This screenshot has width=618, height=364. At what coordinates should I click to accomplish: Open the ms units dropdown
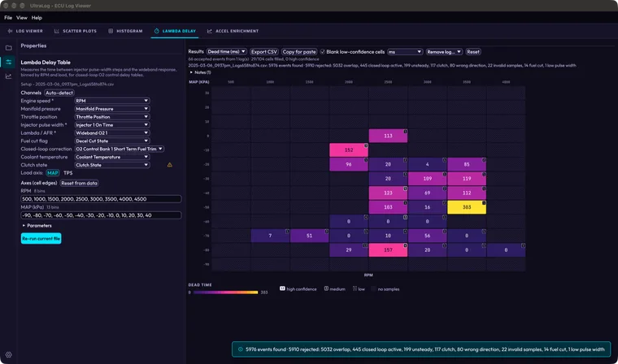405,52
